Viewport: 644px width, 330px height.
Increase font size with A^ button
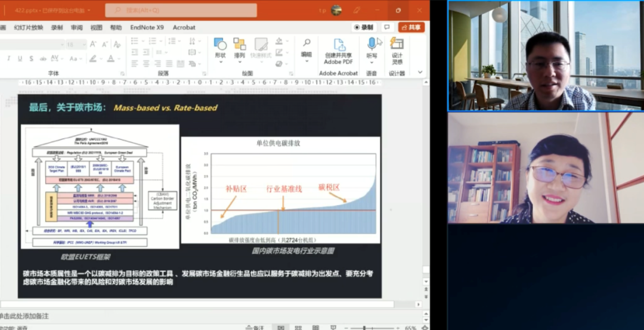tap(93, 44)
